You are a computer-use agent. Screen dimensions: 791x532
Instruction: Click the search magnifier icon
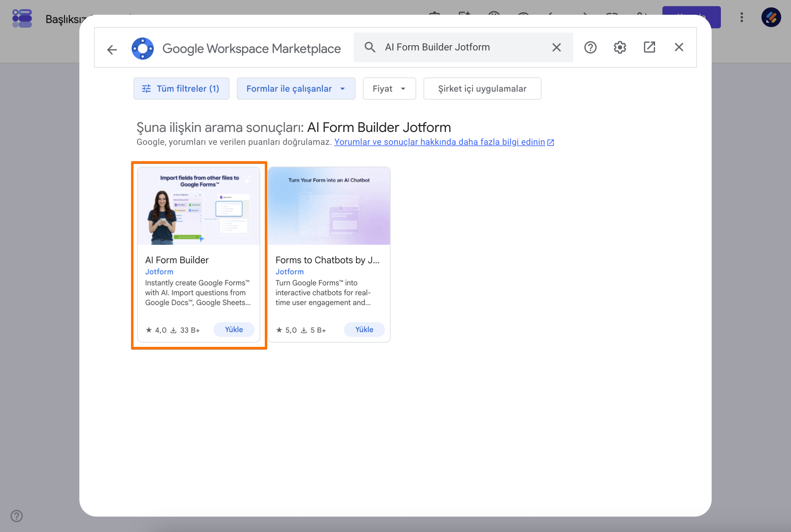tap(370, 47)
